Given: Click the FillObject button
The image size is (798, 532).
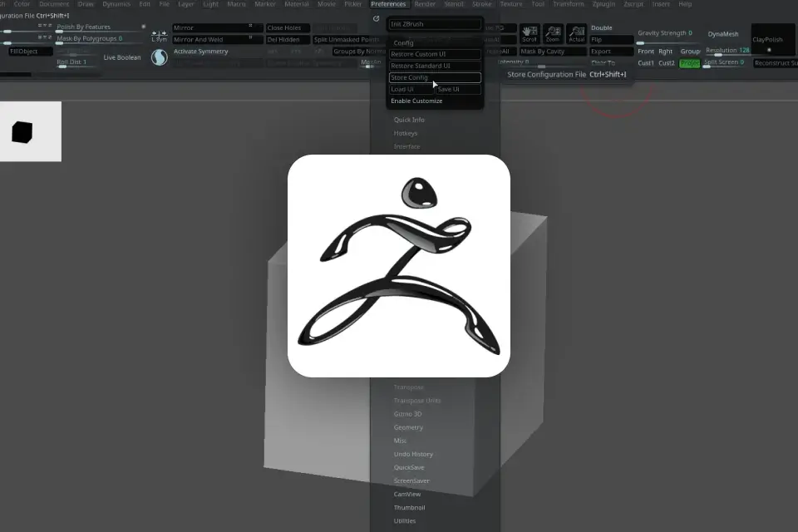Looking at the screenshot, I should [31, 52].
